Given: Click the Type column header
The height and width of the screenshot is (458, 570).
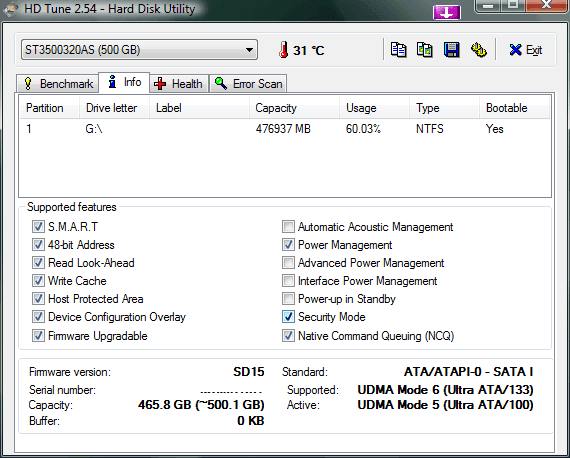Looking at the screenshot, I should point(444,108).
